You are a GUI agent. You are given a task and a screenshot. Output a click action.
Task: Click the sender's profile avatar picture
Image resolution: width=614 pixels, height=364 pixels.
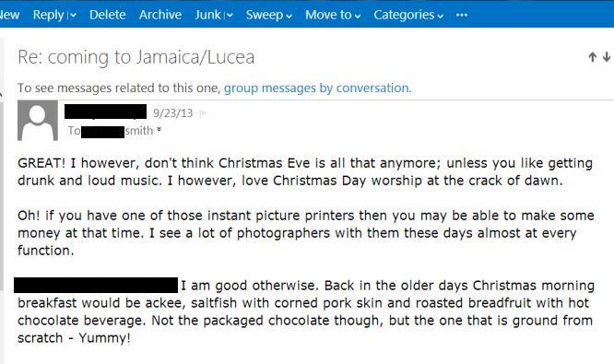coord(38,120)
